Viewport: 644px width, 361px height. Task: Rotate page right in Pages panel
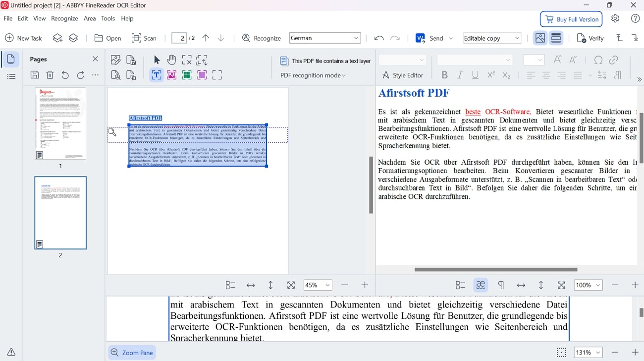(80, 75)
